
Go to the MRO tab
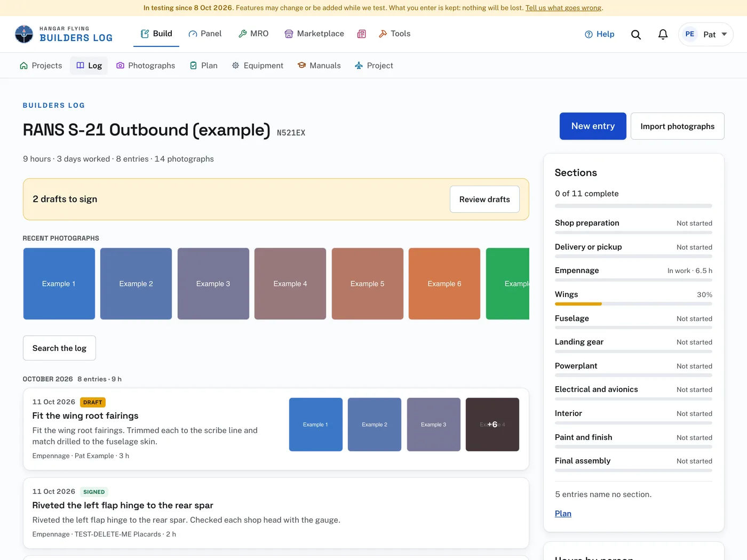tap(253, 34)
